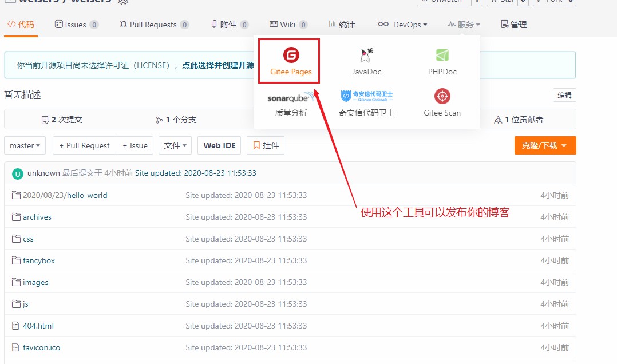This screenshot has width=617, height=364.
Task: Collapse the 服务 dropdown menu
Action: [x=464, y=25]
